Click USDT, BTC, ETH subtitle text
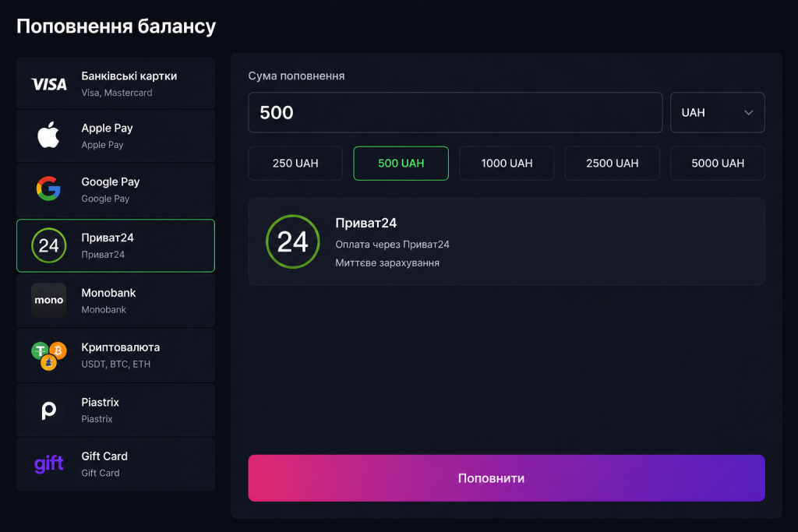798x532 pixels. [115, 365]
